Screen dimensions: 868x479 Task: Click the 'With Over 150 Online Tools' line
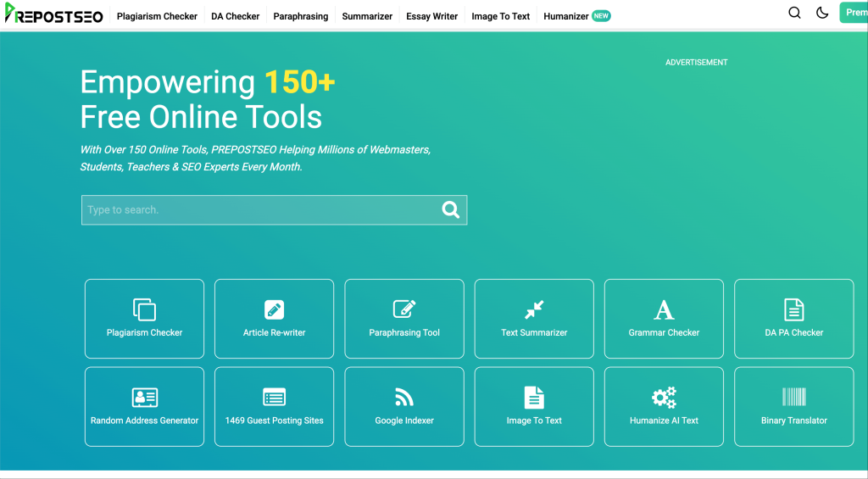(255, 149)
